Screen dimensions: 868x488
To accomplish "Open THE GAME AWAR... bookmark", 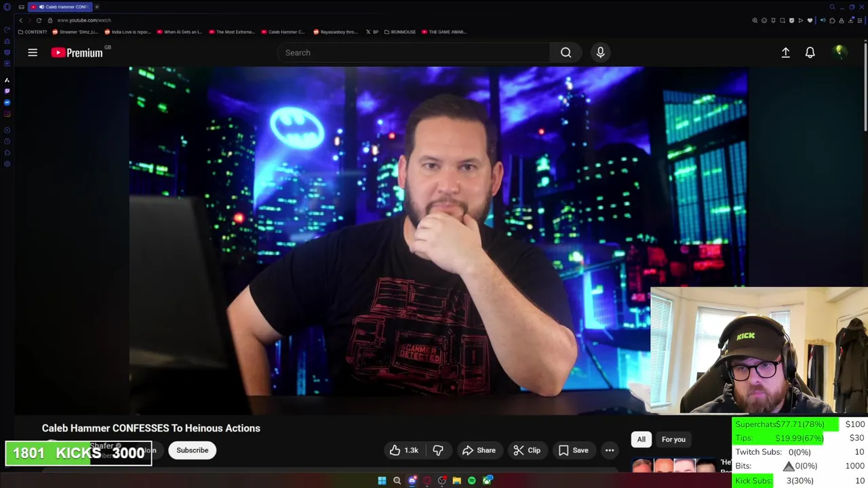I will (444, 32).
